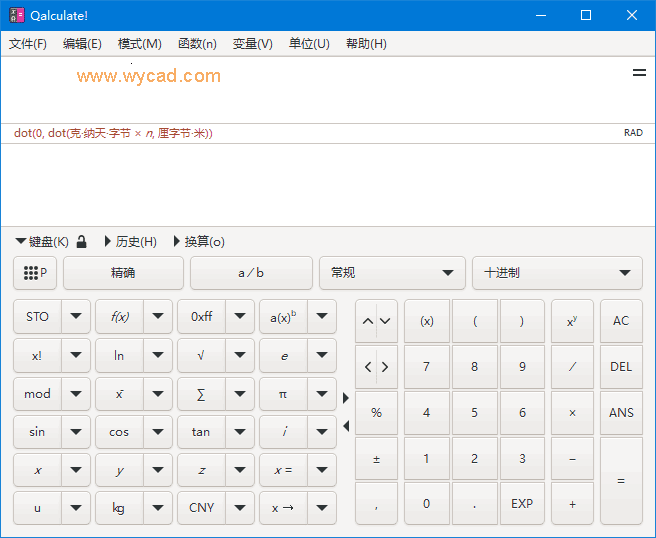Image resolution: width=656 pixels, height=538 pixels.
Task: Toggle the a/b fraction mode button
Action: click(251, 273)
